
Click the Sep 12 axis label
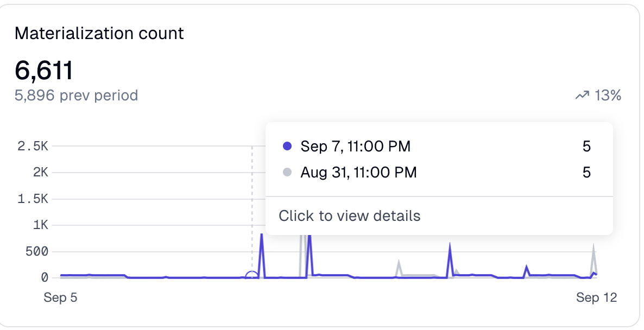coord(597,297)
